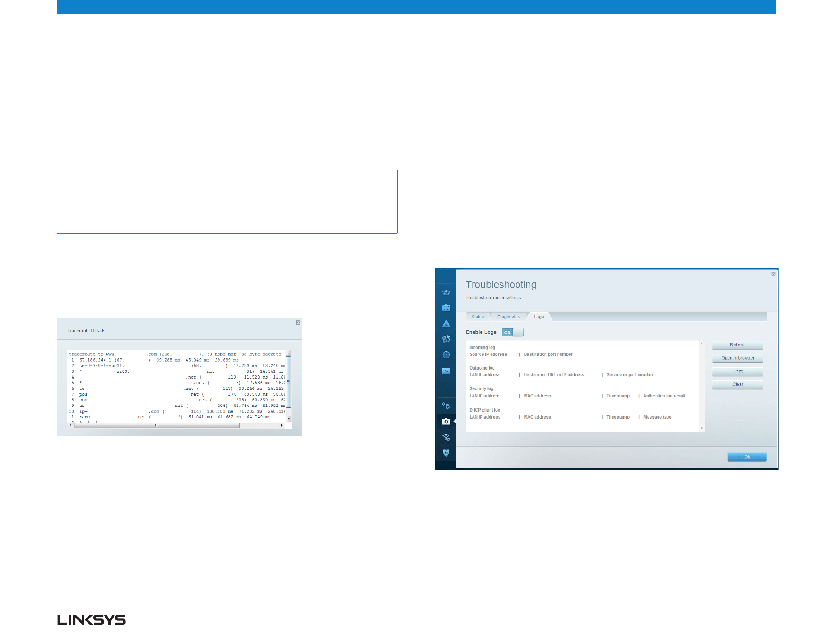Click logs list scroll-up arrow
833x644 pixels.
tap(701, 344)
